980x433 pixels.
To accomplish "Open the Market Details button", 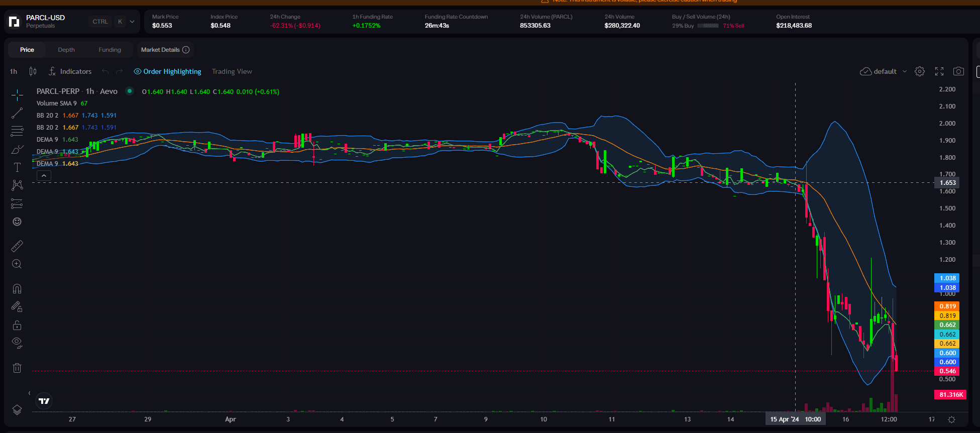I will coord(165,50).
